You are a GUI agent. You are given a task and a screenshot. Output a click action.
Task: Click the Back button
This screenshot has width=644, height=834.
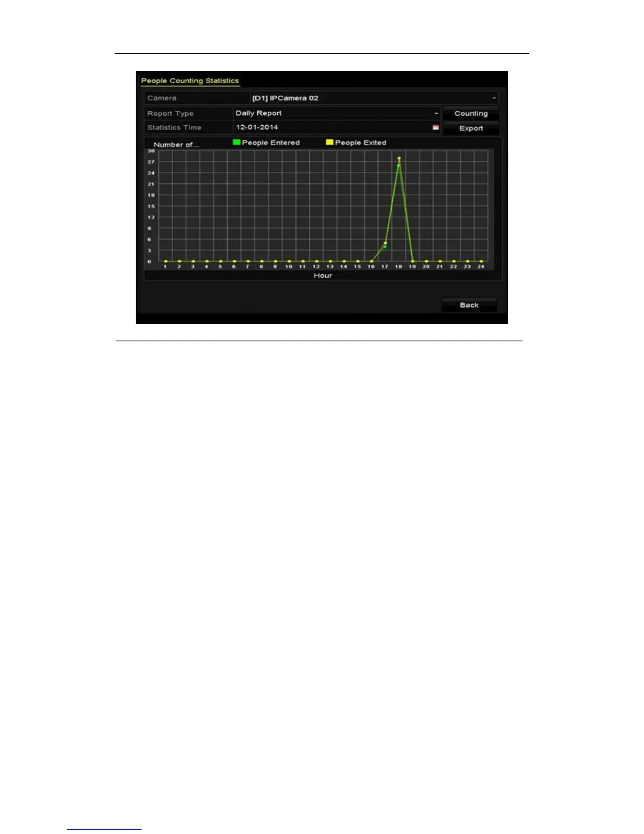(x=469, y=305)
